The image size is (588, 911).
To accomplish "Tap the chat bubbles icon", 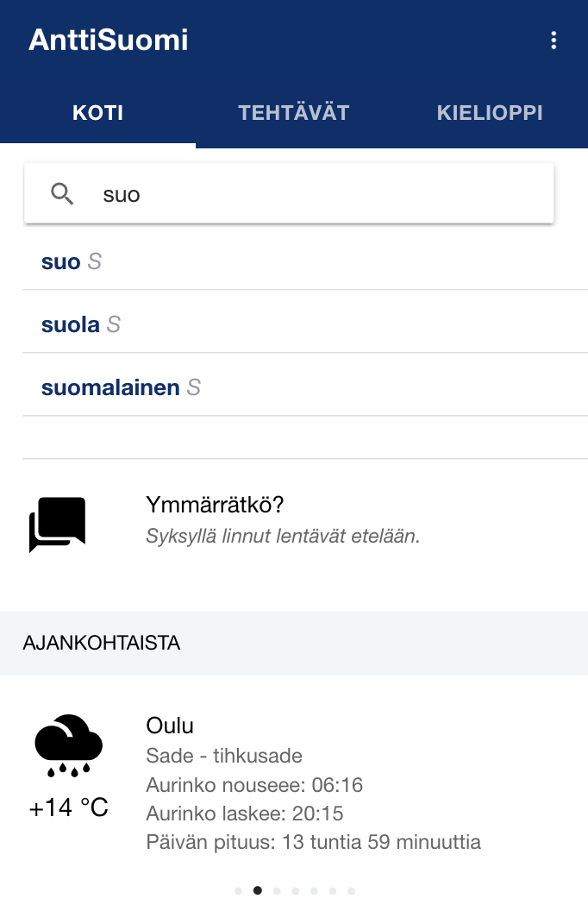I will click(58, 524).
